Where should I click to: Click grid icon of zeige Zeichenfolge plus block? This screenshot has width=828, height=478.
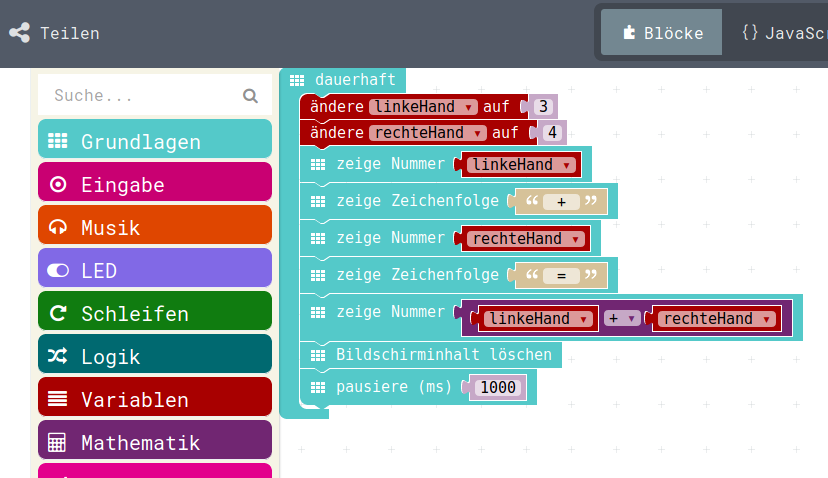[318, 202]
